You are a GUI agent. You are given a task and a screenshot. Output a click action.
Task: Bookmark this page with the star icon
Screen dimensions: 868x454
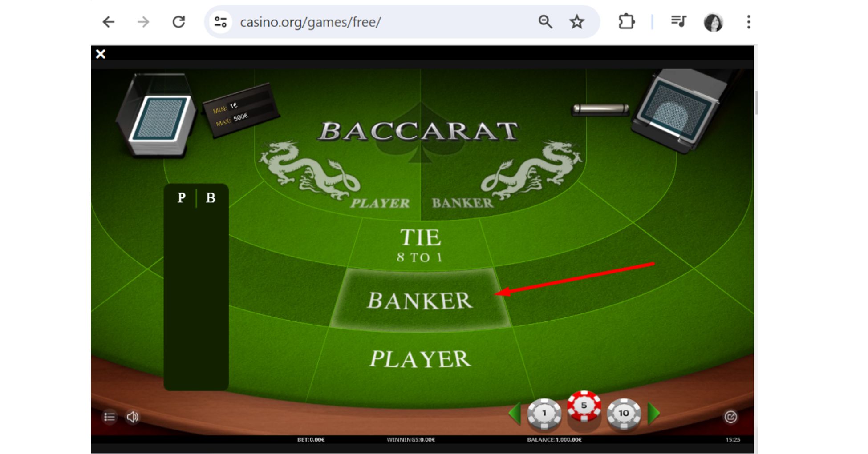click(577, 22)
